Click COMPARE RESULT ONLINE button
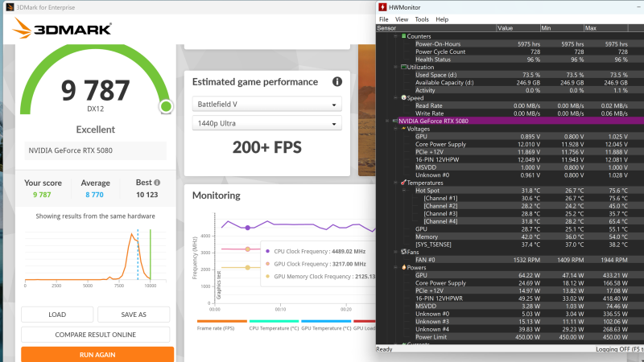 95,335
